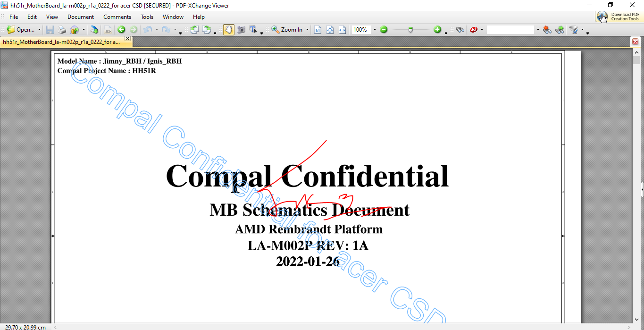
Task: Expand the search options funnel dropdown
Action: point(582,30)
